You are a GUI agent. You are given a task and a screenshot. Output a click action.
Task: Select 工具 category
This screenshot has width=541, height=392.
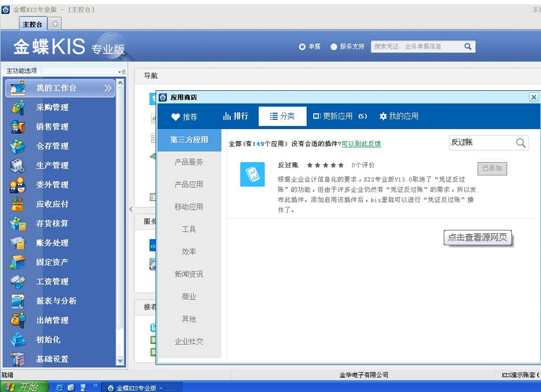[x=189, y=229]
